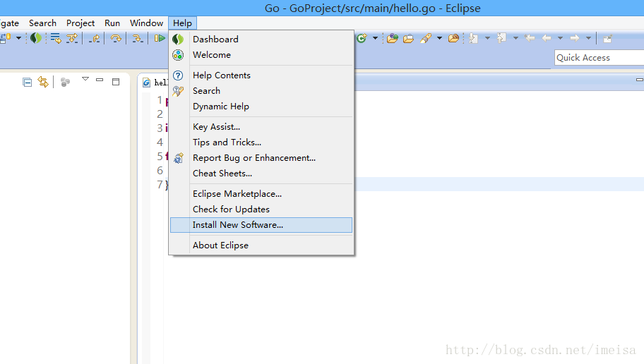
Task: Focus the Quick Access search field
Action: [x=600, y=58]
